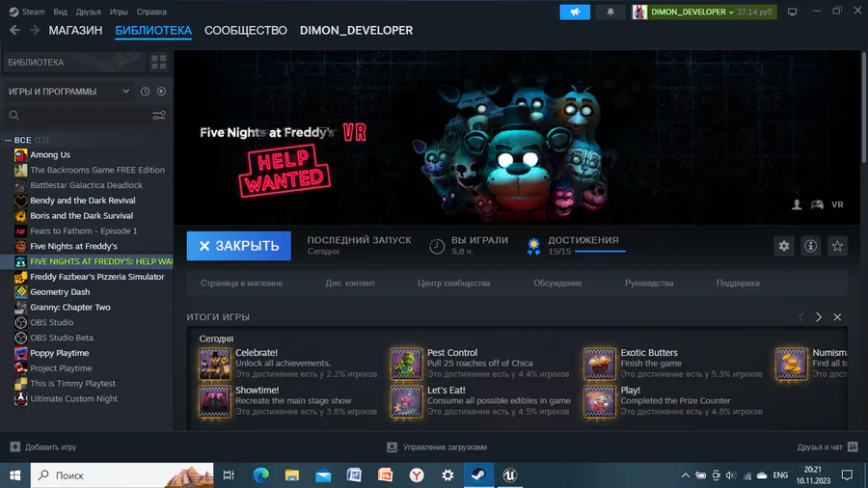The image size is (868, 488).
Task: Click Pest Control achievement icon
Action: pos(406,364)
